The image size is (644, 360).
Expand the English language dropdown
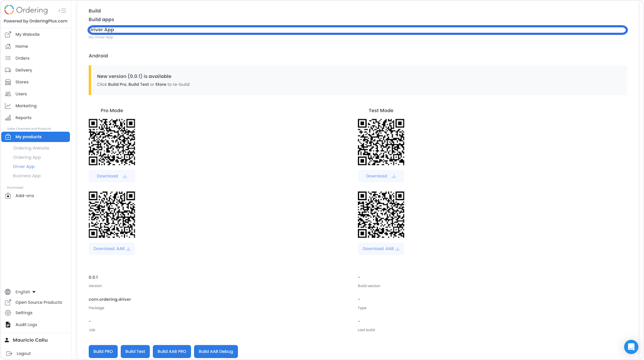point(25,292)
